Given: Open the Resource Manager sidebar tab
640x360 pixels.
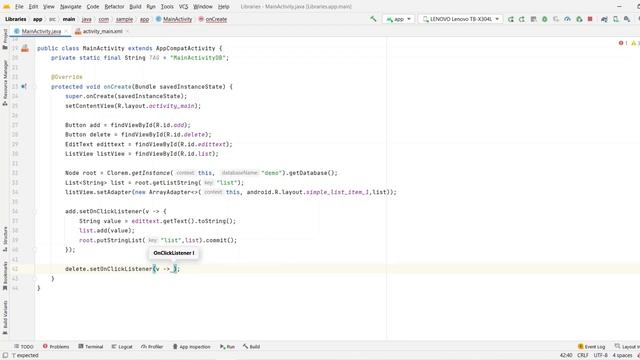Looking at the screenshot, I should click(x=5, y=83).
